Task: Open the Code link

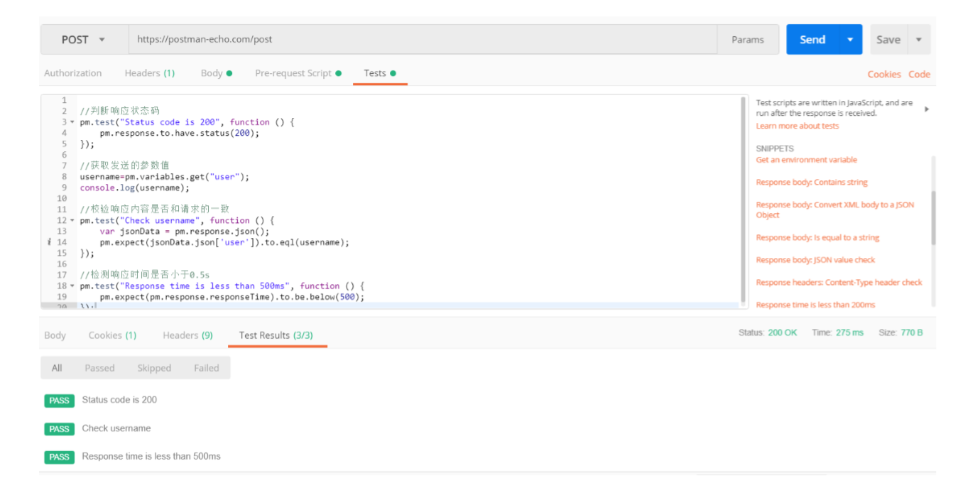Action: coord(919,74)
